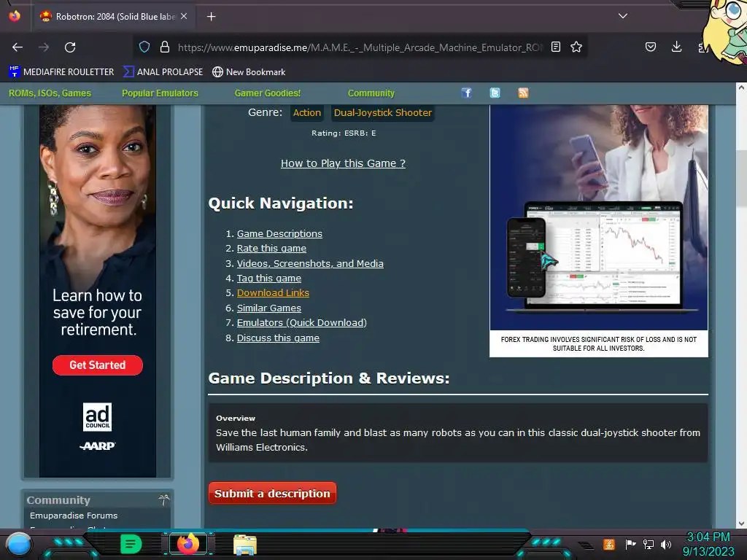Open the forex trading advertisement image
747x560 pixels.
click(x=599, y=231)
